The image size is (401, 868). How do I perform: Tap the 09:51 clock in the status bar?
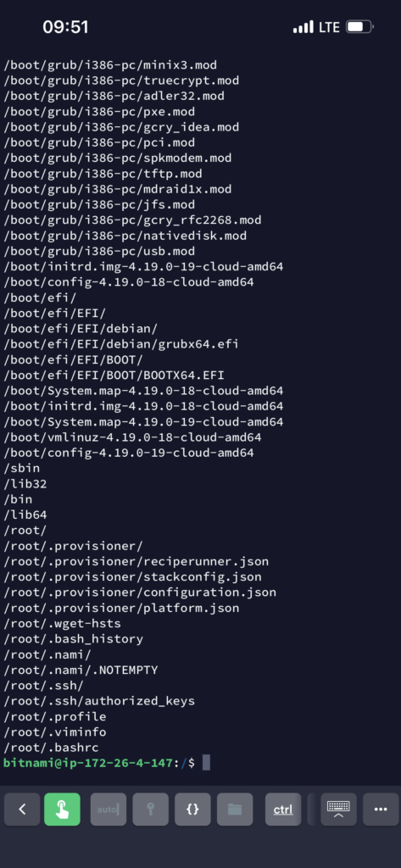65,26
